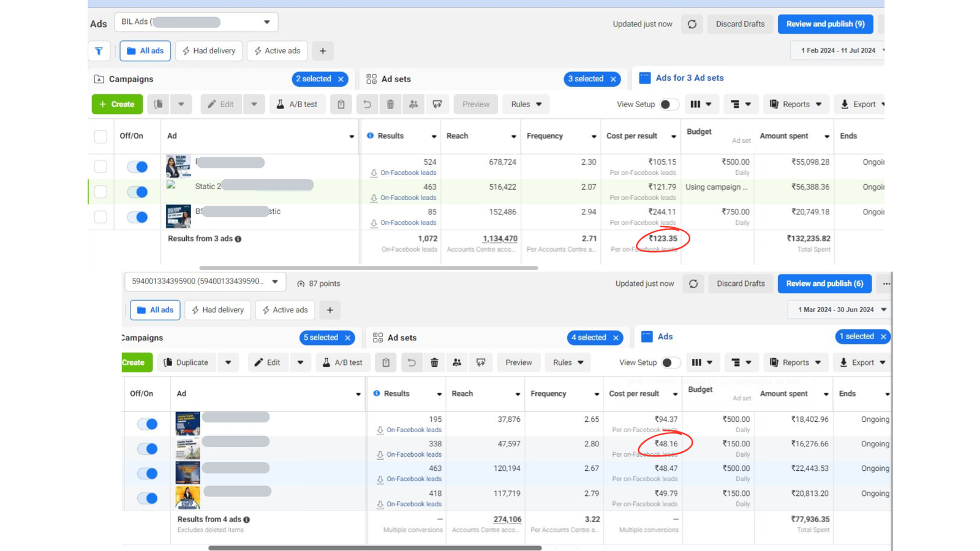Click refresh icon beside Discard Drafts, top panel
This screenshot has height=551, width=980.
[x=692, y=24]
